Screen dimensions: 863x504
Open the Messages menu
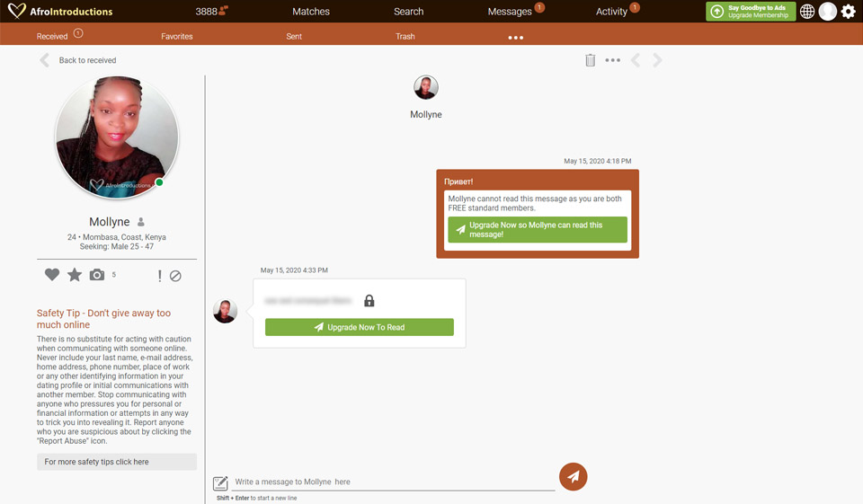coord(510,12)
